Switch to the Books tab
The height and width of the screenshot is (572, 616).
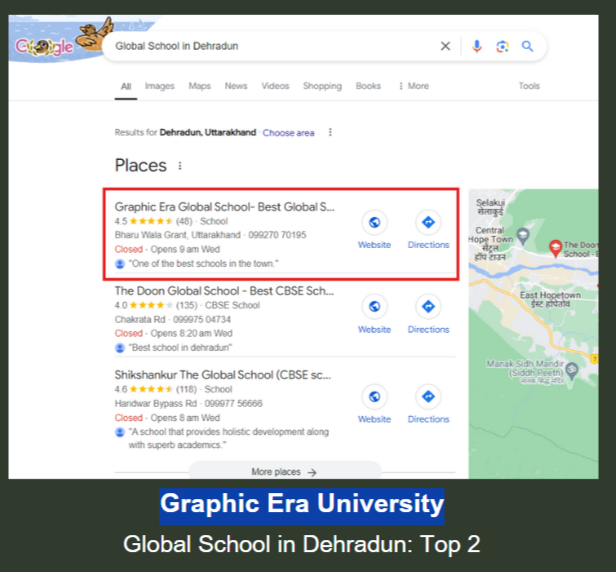(x=368, y=86)
